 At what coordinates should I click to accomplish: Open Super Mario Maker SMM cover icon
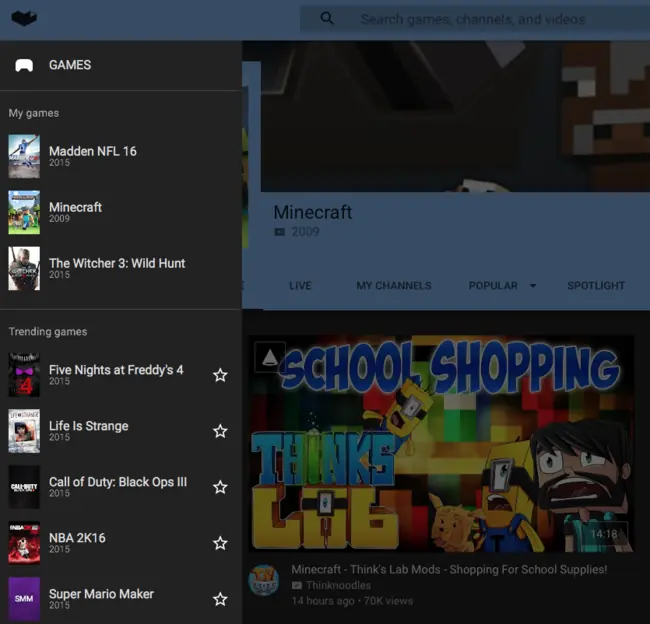24,599
